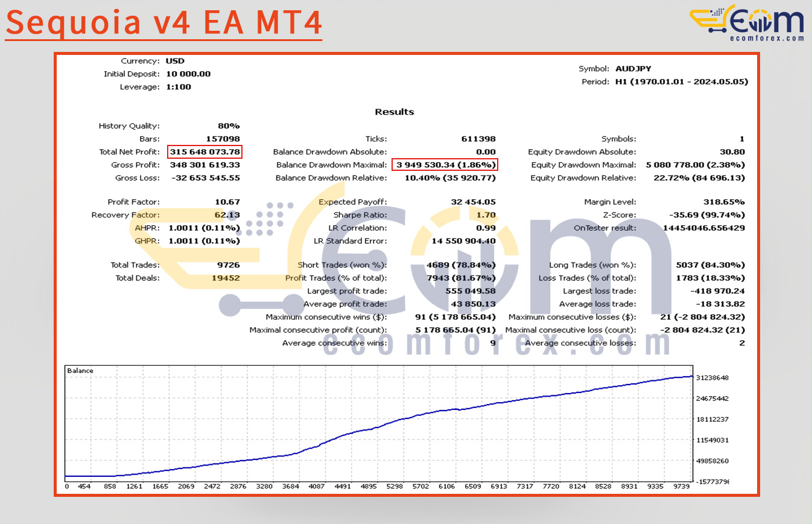Screen dimensions: 812x524
Task: Click the Z-Score value -35.69 (99.74%)
Action: coord(707,215)
